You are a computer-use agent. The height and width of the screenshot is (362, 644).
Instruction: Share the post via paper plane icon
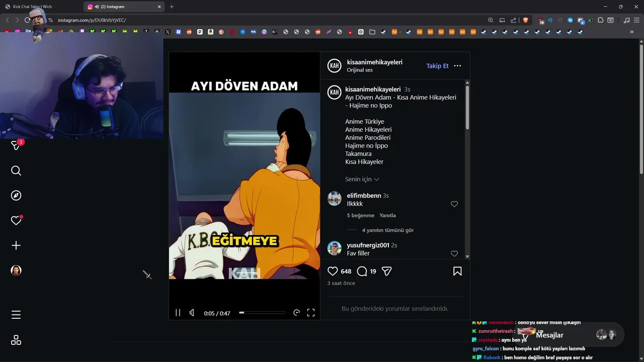[386, 271]
